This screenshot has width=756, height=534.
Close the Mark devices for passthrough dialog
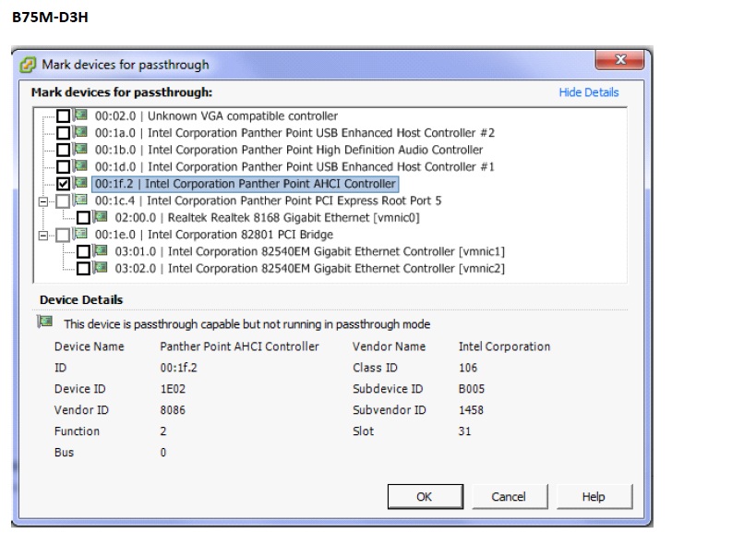[620, 60]
